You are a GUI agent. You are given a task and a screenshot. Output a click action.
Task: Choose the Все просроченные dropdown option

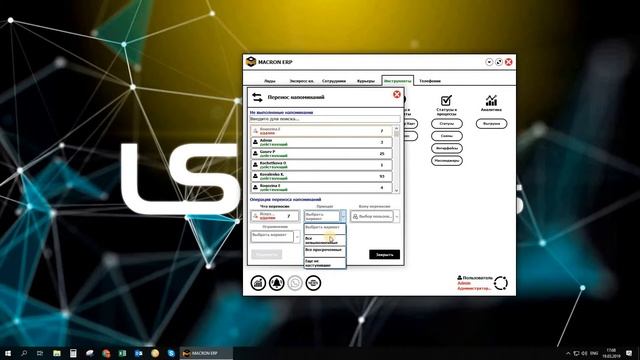coord(325,251)
